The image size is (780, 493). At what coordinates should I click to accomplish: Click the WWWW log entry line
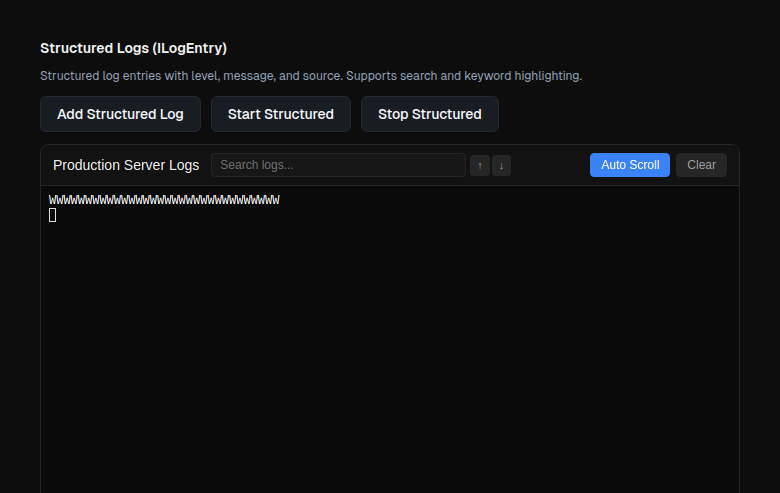[164, 200]
